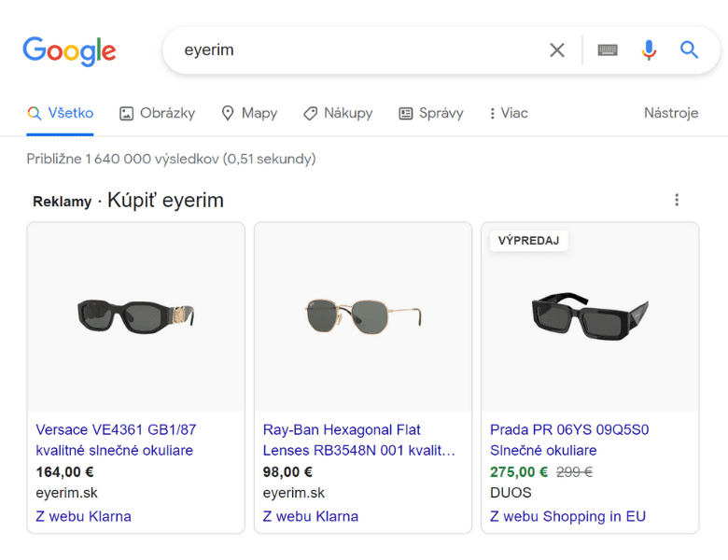Open the Mapy tab

pyautogui.click(x=249, y=113)
